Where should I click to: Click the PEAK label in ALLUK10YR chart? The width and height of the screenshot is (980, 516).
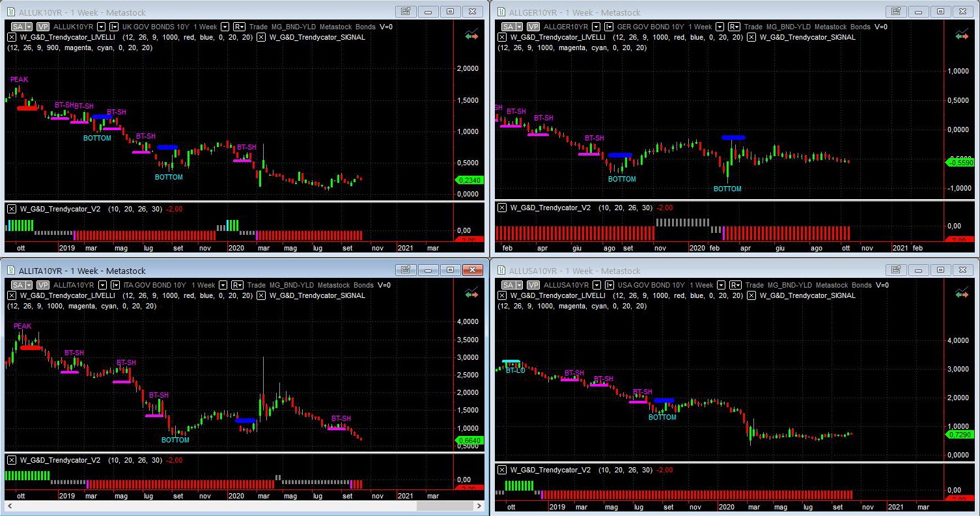coord(19,79)
